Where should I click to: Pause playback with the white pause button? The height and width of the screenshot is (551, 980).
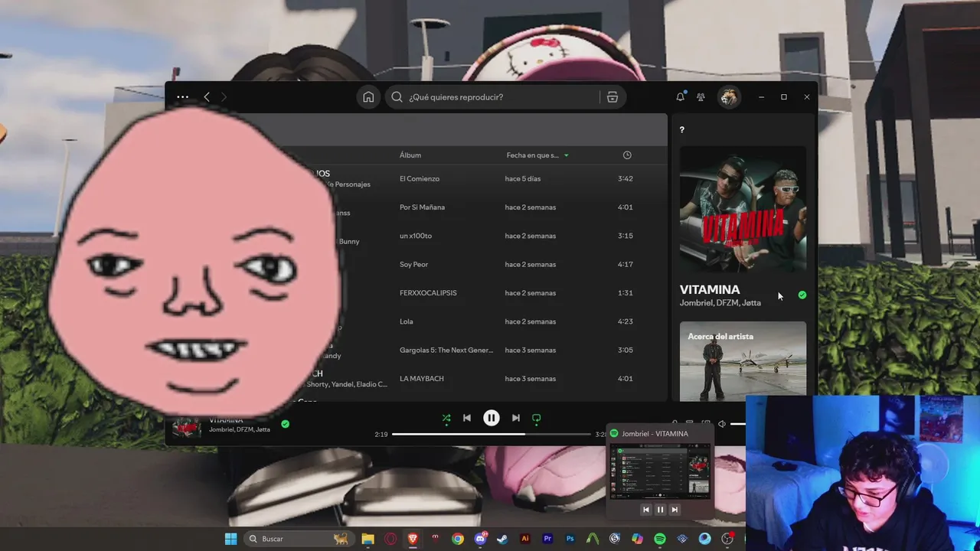(x=492, y=418)
